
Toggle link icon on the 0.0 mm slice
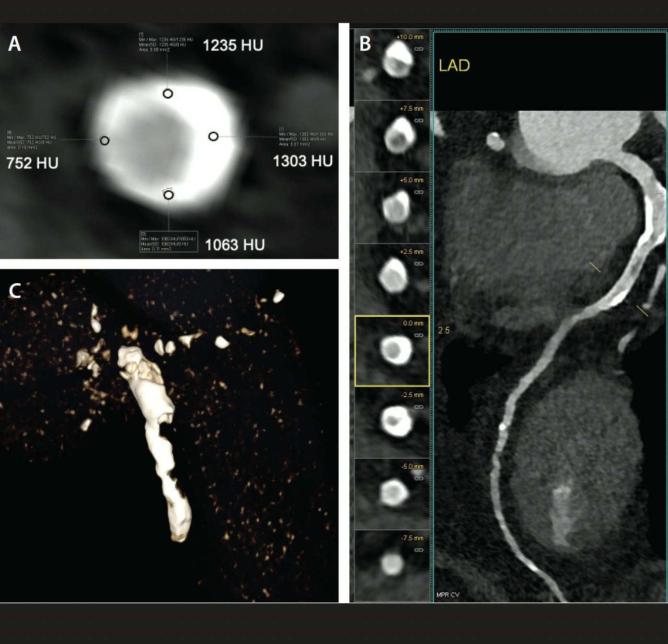point(419,335)
